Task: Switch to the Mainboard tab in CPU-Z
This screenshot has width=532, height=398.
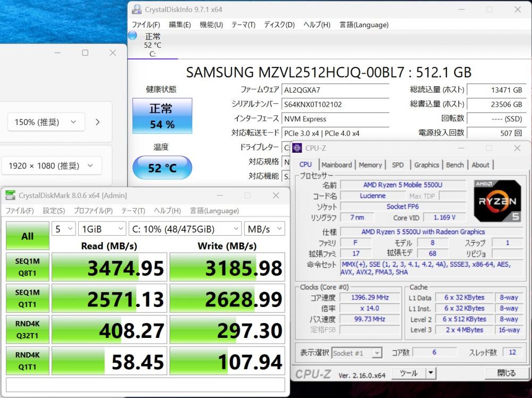Action: tap(337, 165)
